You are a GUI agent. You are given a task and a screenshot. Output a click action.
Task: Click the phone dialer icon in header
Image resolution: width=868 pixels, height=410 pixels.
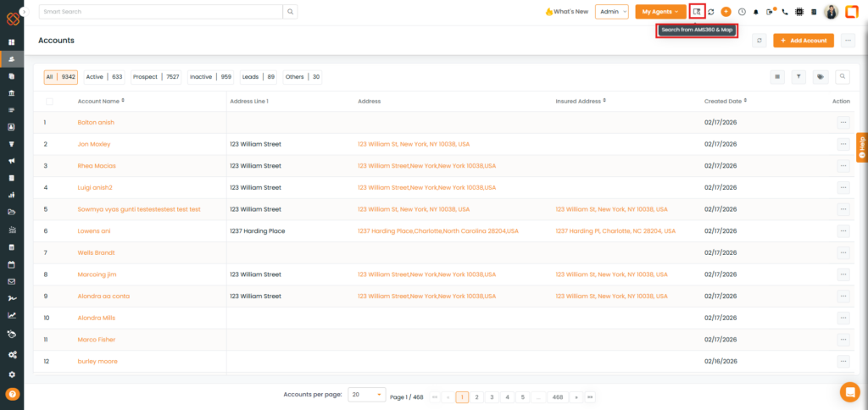[785, 12]
